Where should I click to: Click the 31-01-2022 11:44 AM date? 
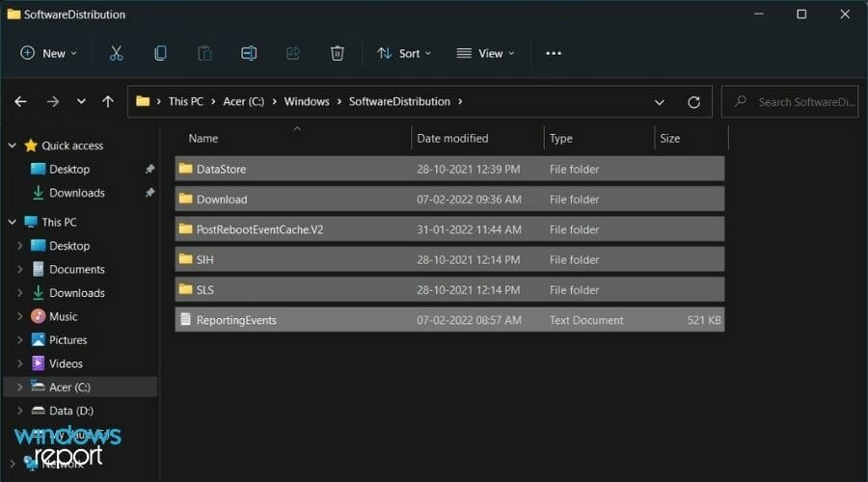pos(469,229)
